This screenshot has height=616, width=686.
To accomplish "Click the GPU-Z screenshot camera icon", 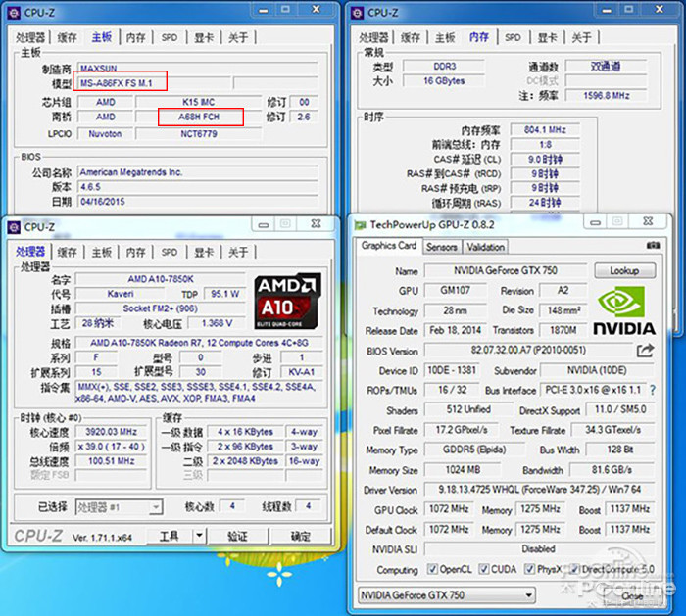I will pos(654,246).
